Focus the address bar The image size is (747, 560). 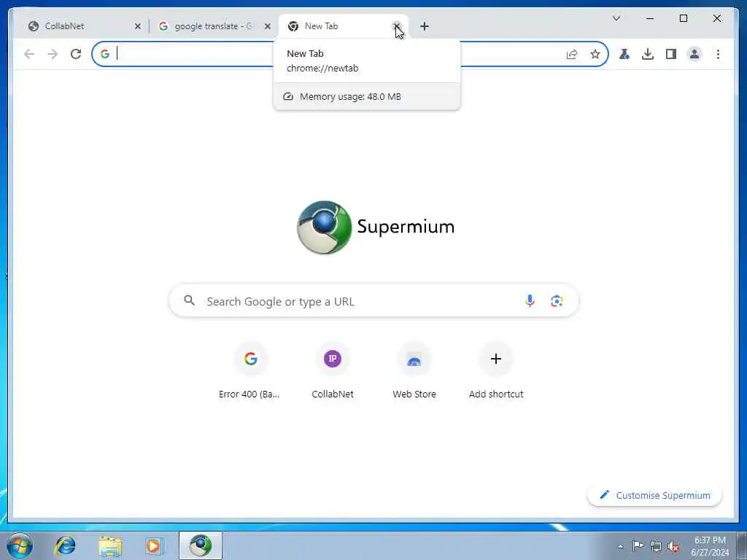350,54
